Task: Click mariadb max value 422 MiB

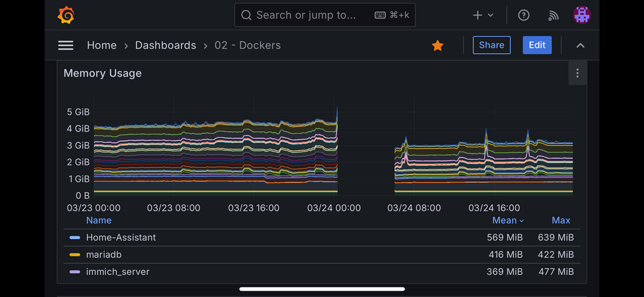Action: [556, 254]
